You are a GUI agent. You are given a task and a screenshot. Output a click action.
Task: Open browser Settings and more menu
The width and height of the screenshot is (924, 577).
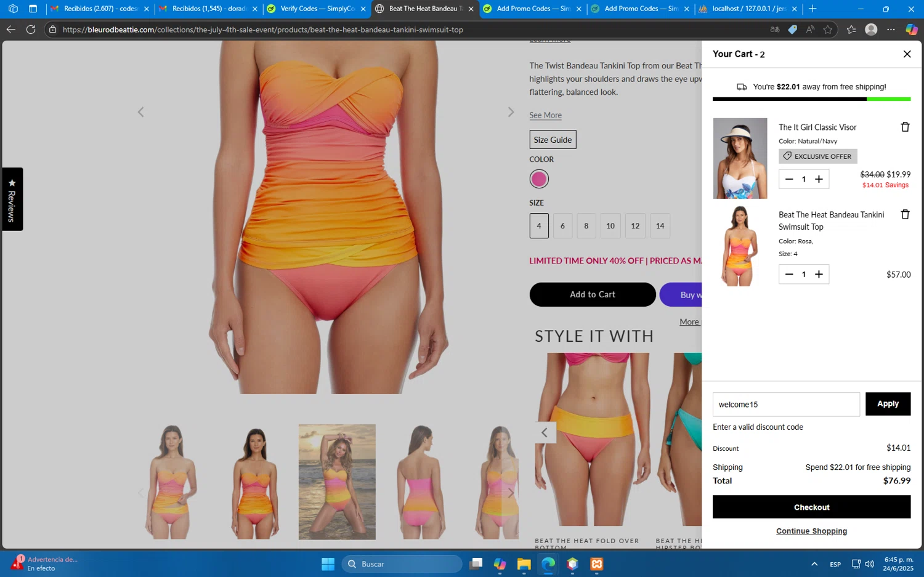point(891,30)
